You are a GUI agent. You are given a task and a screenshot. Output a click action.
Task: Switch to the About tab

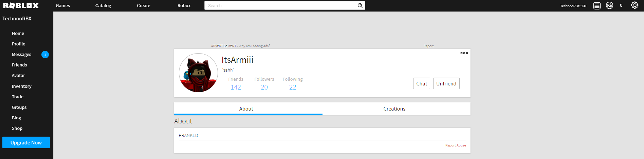click(248, 108)
